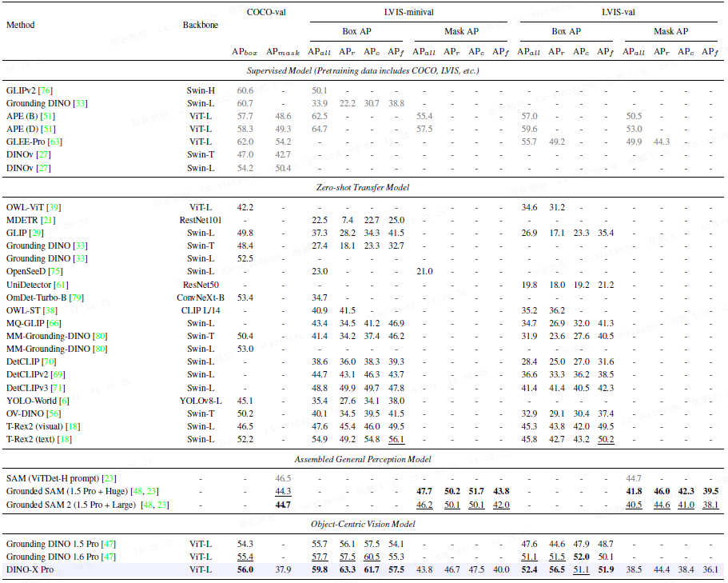This screenshot has height=583, width=728.
Task: Open citation 71 beside DetCLIPv3
Action: coord(58,388)
